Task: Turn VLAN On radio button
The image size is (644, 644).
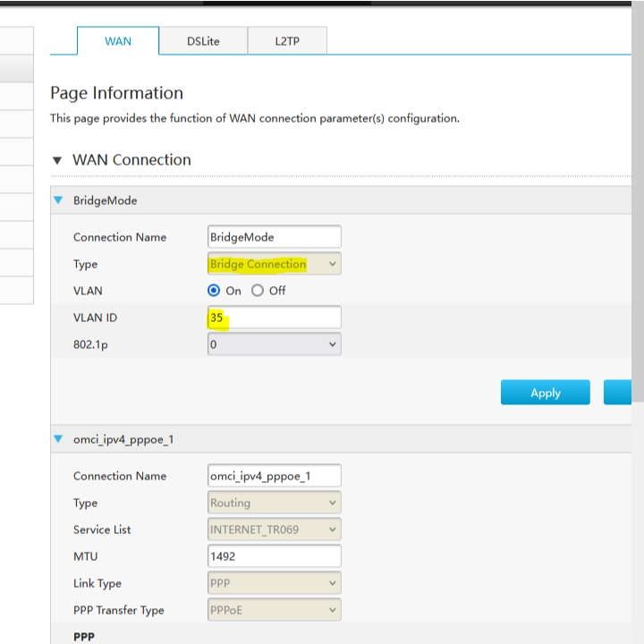Action: (214, 291)
